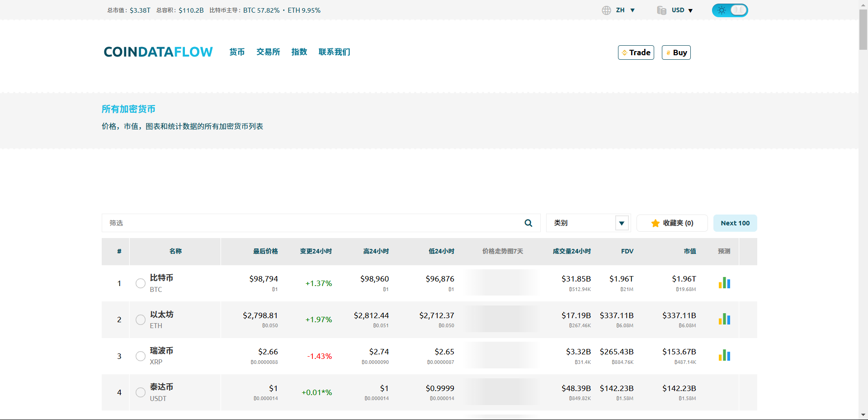Click the search magnifier icon in the filter bar
Viewport: 868px width, 420px height.
[528, 223]
